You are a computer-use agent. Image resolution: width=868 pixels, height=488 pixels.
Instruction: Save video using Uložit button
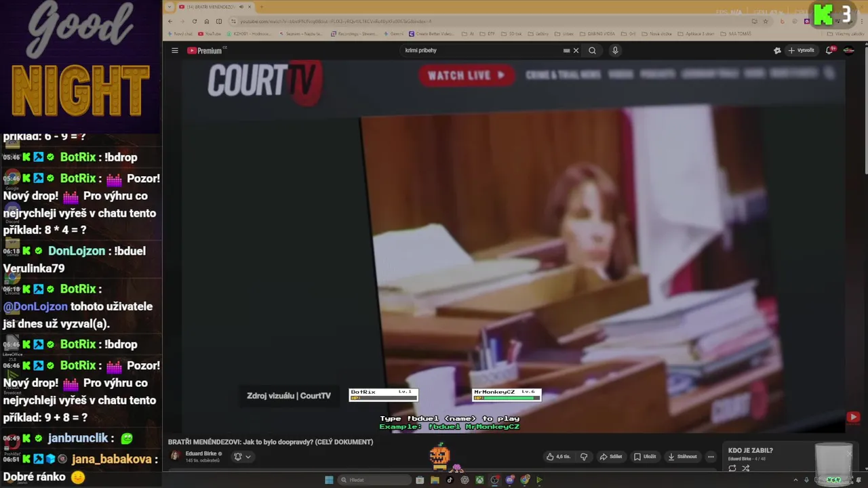(x=645, y=457)
